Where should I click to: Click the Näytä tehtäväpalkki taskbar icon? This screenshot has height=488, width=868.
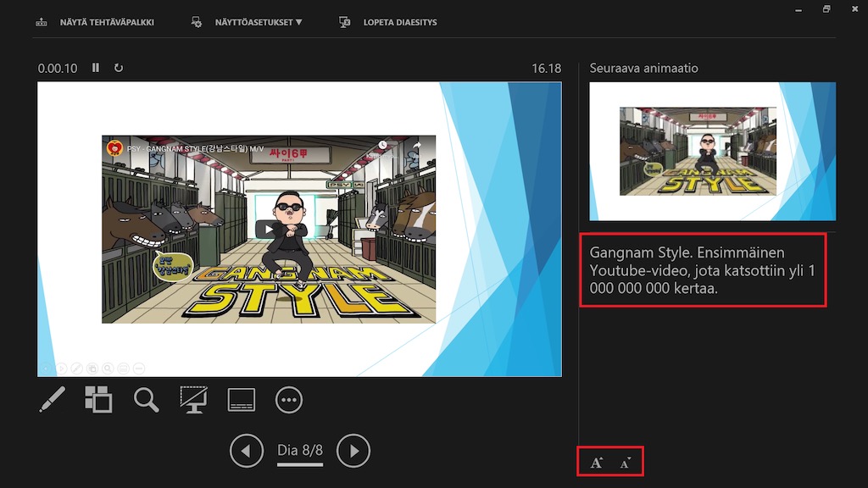click(42, 22)
